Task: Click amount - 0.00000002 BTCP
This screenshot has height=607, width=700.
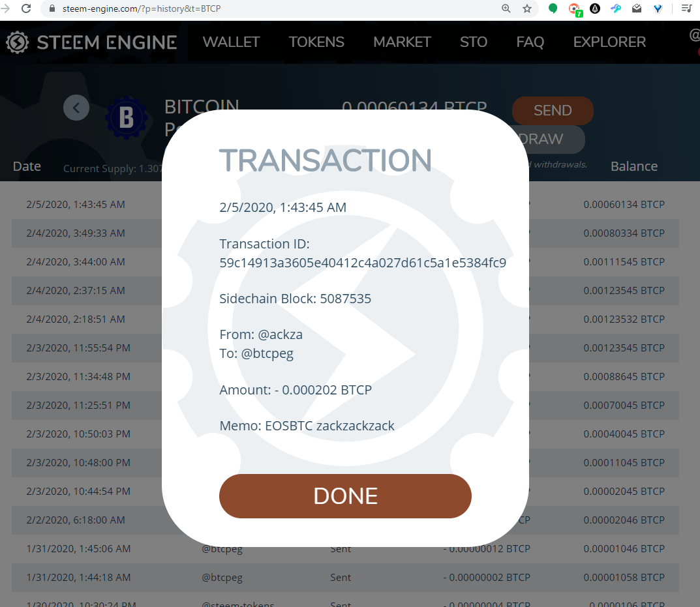Action: pyautogui.click(x=487, y=577)
